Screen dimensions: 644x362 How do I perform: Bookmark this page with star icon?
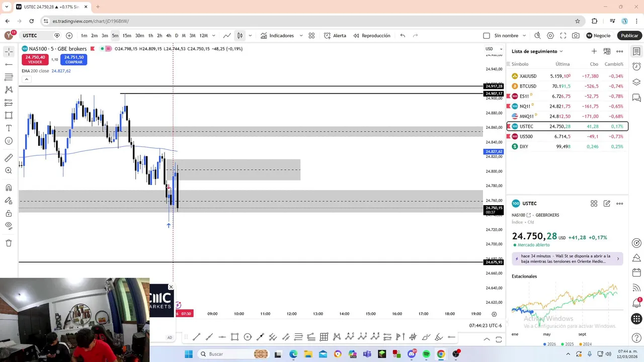point(578,21)
